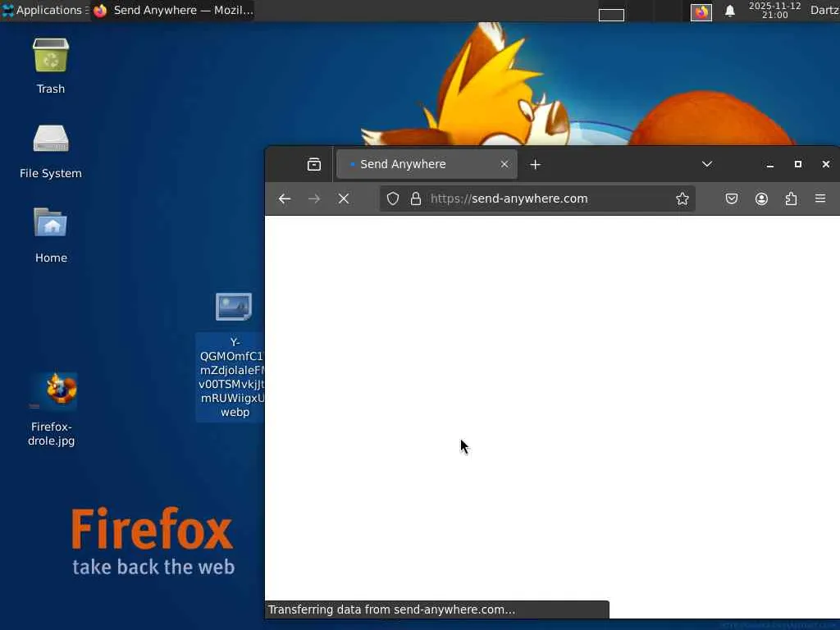Click the send-anywhere.com address bar
Screen dimensions: 840x630
537,199
